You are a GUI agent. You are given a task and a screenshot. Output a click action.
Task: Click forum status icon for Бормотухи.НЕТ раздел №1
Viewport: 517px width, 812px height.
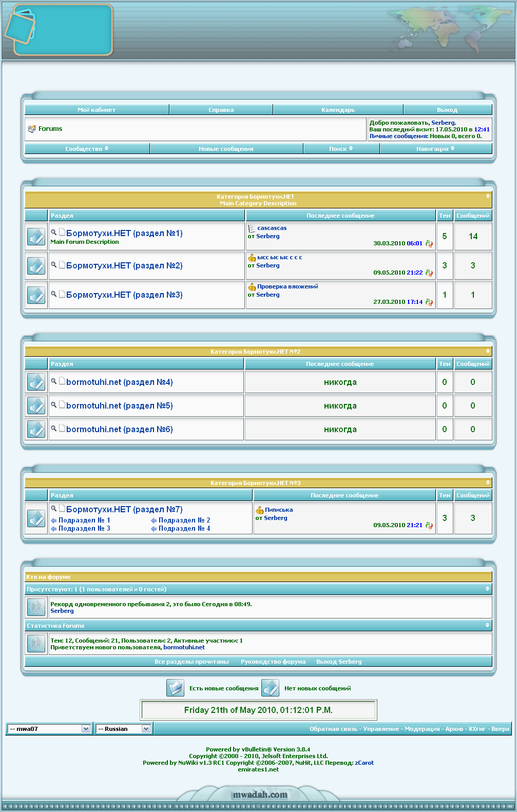click(x=36, y=237)
